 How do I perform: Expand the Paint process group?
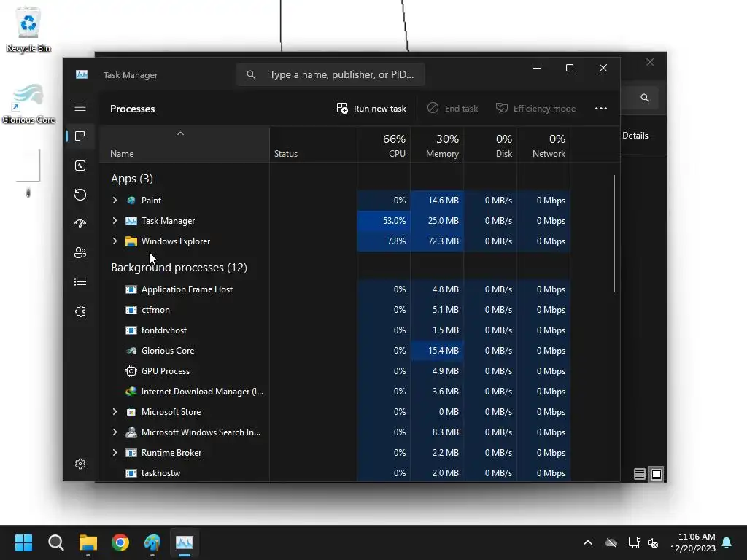[x=115, y=201]
